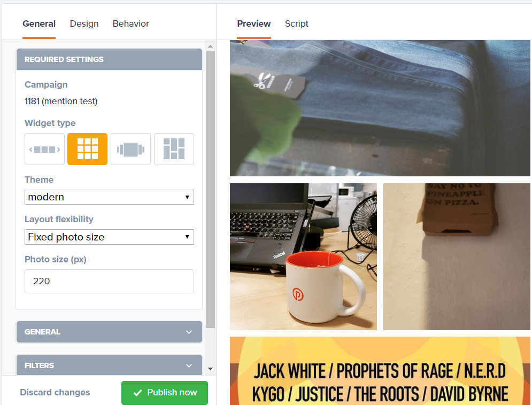Image resolution: width=532 pixels, height=405 pixels.
Task: Open the denim jeans photo in preview
Action: [x=380, y=108]
